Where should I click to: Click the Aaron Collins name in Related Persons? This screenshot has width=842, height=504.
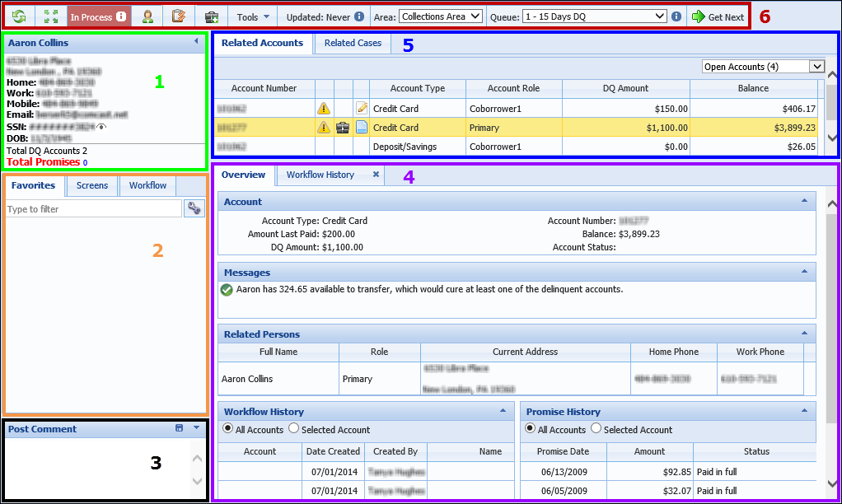pyautogui.click(x=247, y=379)
